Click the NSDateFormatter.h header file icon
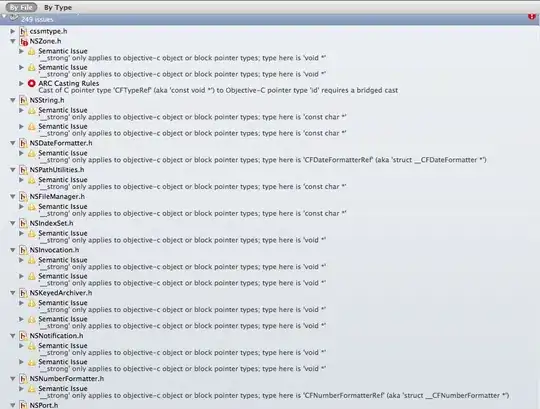This screenshot has width=540, height=409. coord(23,143)
